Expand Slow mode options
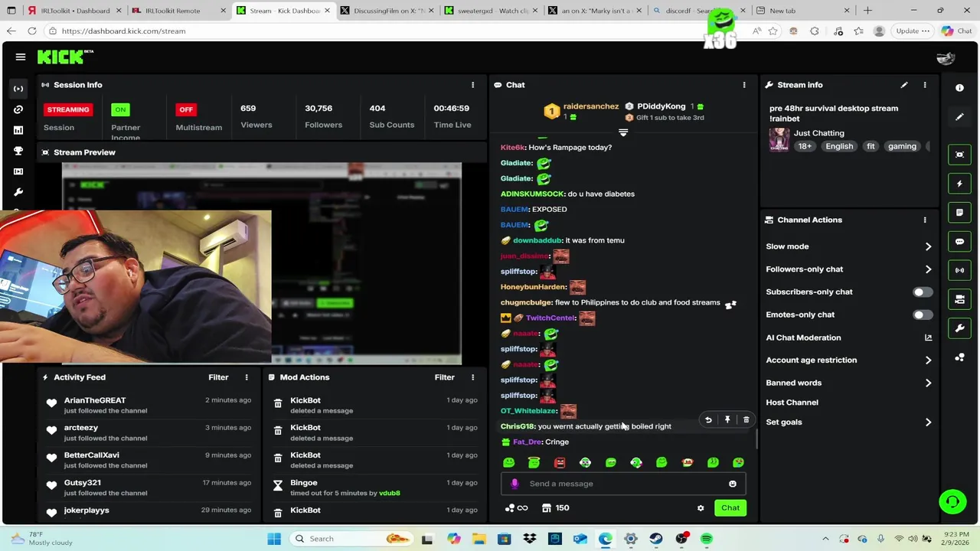This screenshot has width=980, height=551. click(928, 246)
